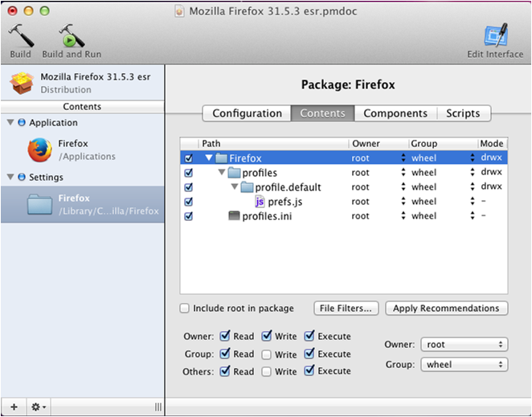The width and height of the screenshot is (532, 417).
Task: Click the Build hammer icon
Action: [x=21, y=35]
